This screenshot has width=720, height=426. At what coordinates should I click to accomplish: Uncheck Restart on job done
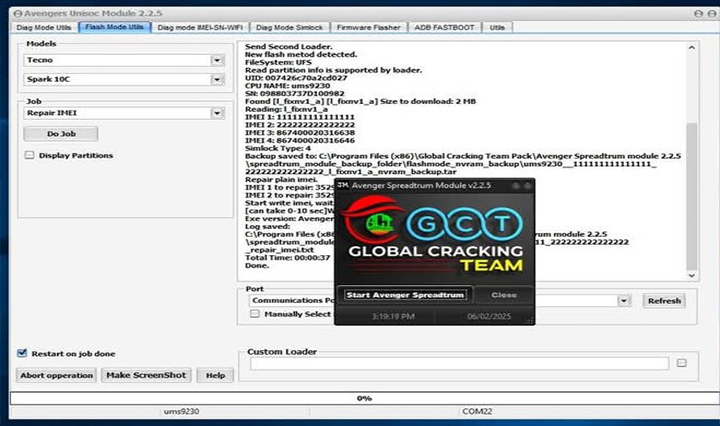(x=22, y=353)
